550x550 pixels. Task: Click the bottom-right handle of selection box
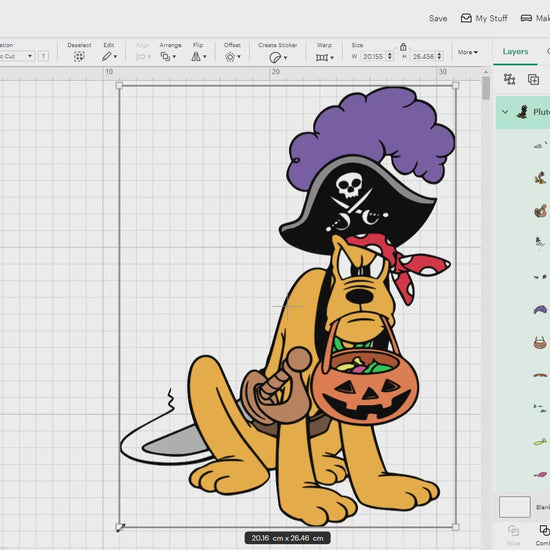click(x=456, y=527)
